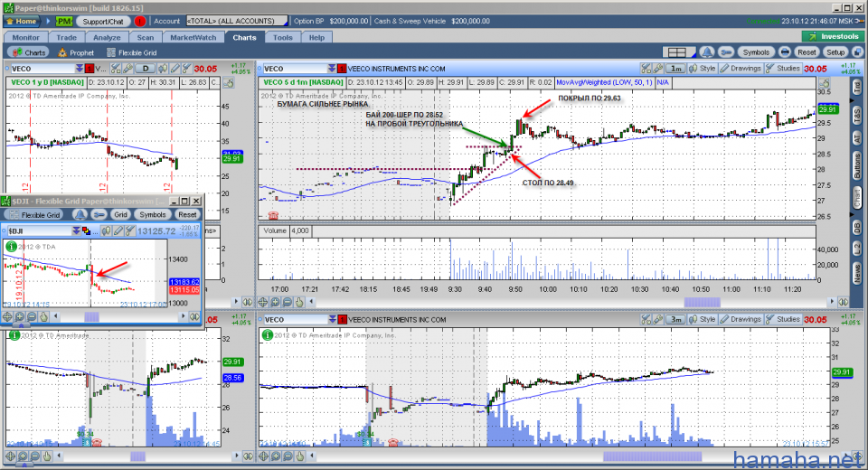The height and width of the screenshot is (470, 868).
Task: Toggle the News side panel tab
Action: [x=857, y=272]
